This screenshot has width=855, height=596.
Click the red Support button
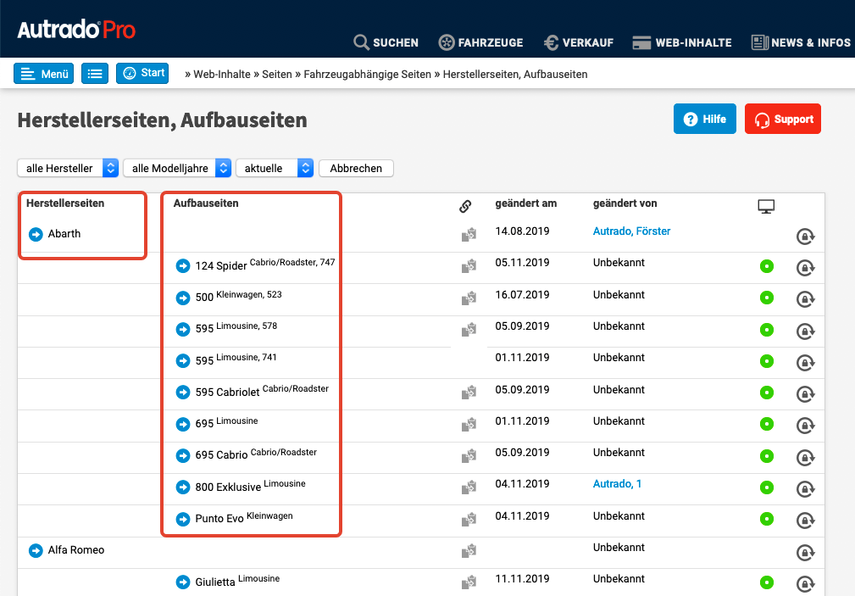click(782, 119)
